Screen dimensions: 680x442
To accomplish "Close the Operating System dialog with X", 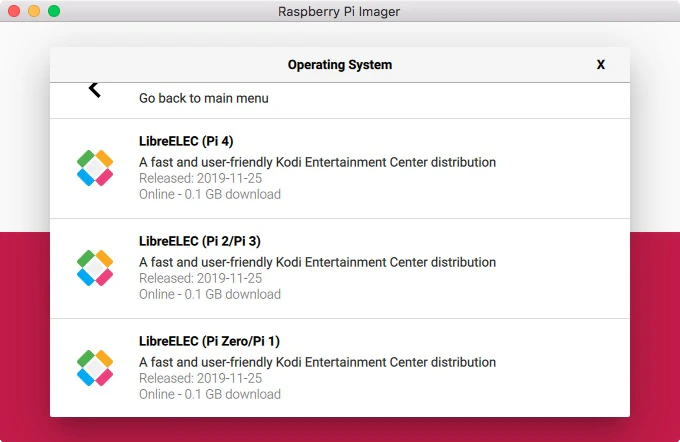I will [x=601, y=65].
